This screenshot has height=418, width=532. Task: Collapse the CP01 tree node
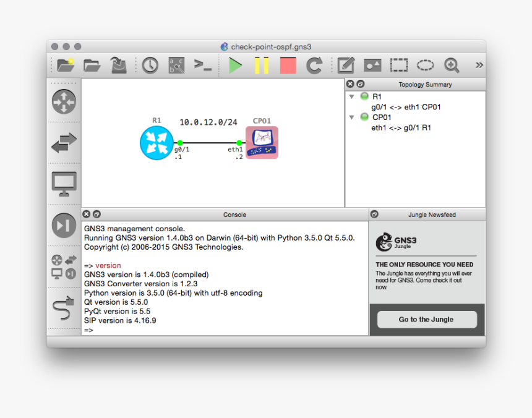[x=352, y=117]
